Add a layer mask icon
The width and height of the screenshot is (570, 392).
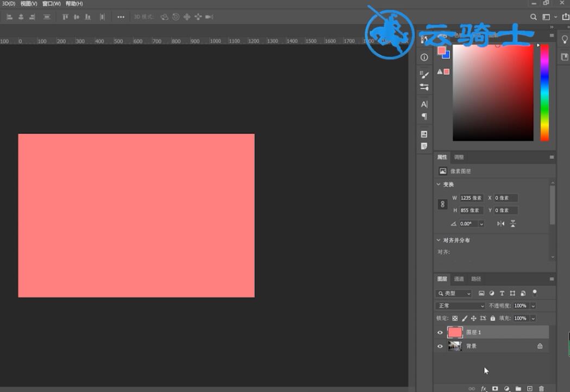click(x=495, y=388)
